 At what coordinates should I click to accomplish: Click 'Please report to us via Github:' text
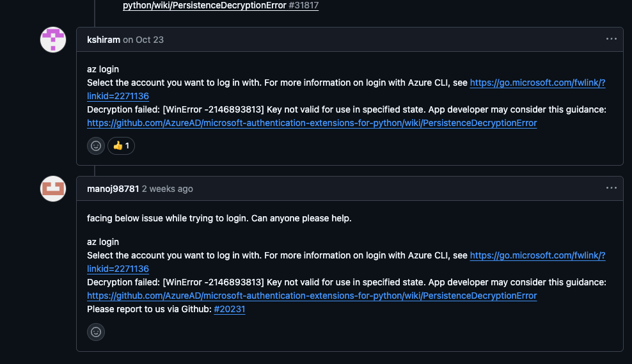tap(149, 309)
